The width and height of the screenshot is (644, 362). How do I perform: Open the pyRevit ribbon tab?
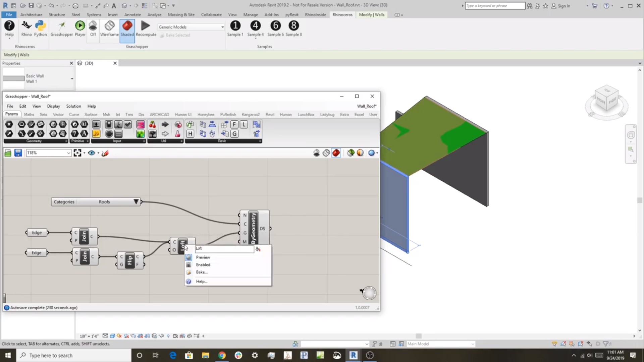291,15
